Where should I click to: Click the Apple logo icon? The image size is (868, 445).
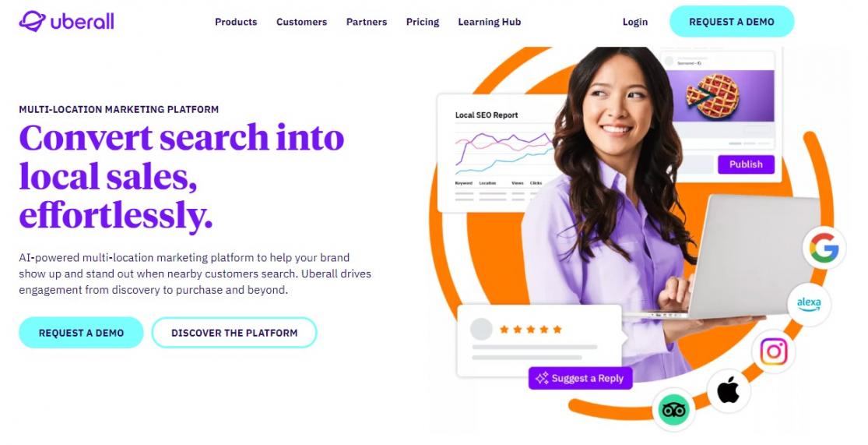(x=729, y=391)
